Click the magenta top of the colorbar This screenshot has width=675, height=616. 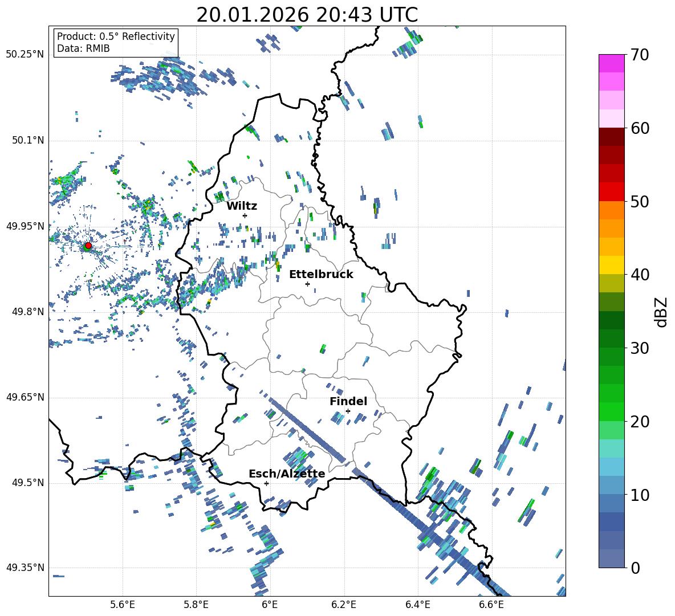pos(611,63)
